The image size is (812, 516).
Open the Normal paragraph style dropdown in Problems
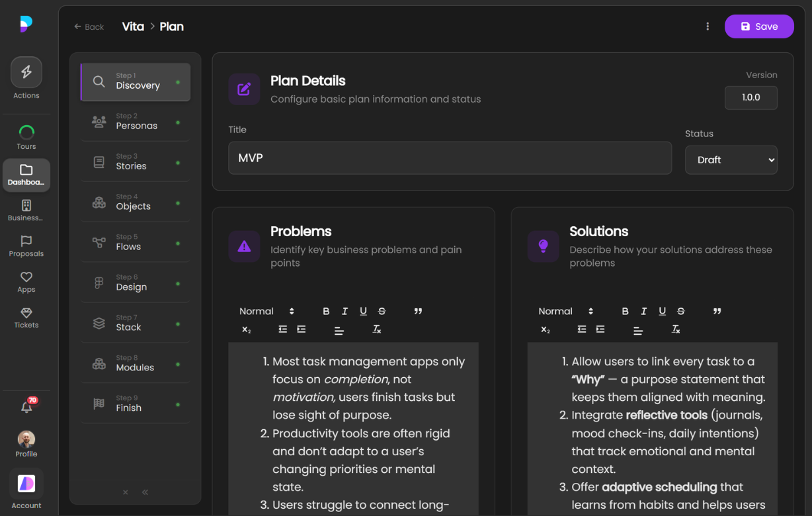point(264,311)
